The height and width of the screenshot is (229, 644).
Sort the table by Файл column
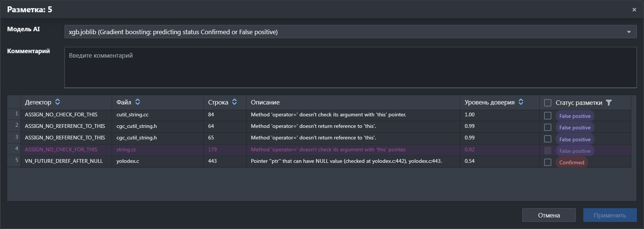click(x=137, y=102)
